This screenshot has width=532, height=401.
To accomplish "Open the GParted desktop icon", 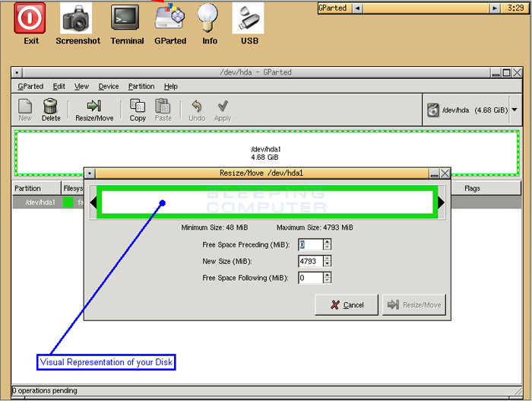I will 170,17.
